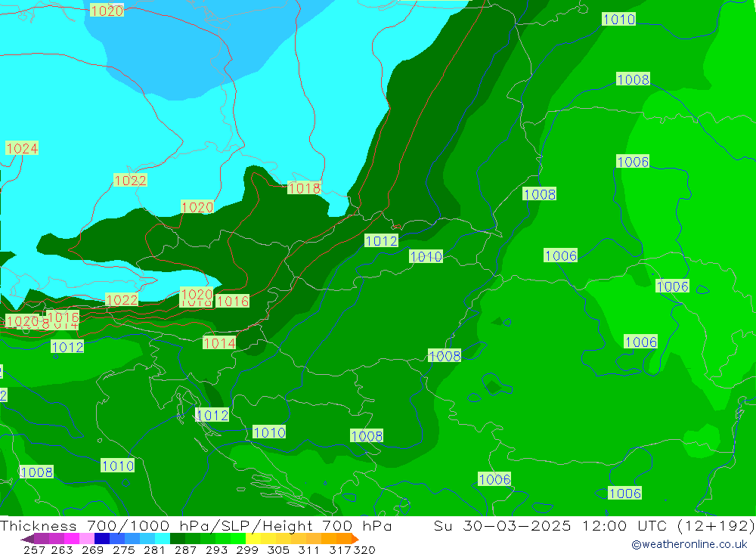Click the map title 'Thickness 700/1000 hPa/SLP/Height 700 hPa'
Screen dimensions: 756x554
[x=196, y=525]
